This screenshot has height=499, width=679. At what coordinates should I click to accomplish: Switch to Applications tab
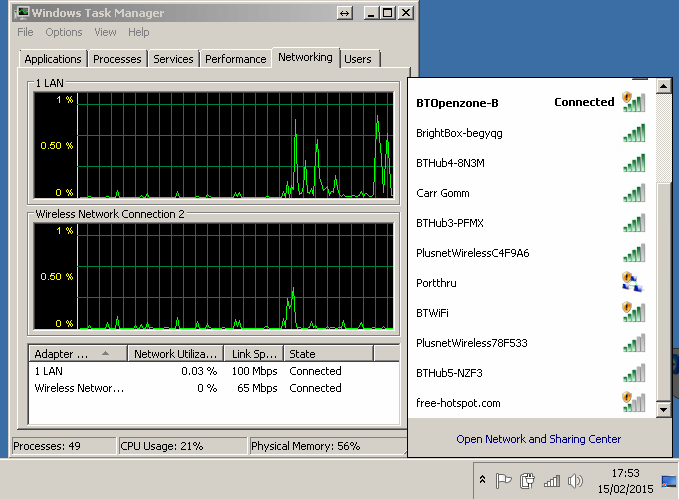coord(53,59)
